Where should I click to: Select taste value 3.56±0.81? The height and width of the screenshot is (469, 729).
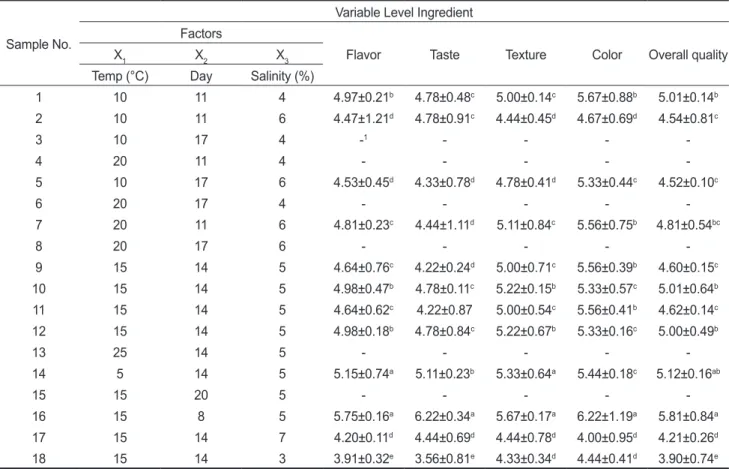coord(444,459)
